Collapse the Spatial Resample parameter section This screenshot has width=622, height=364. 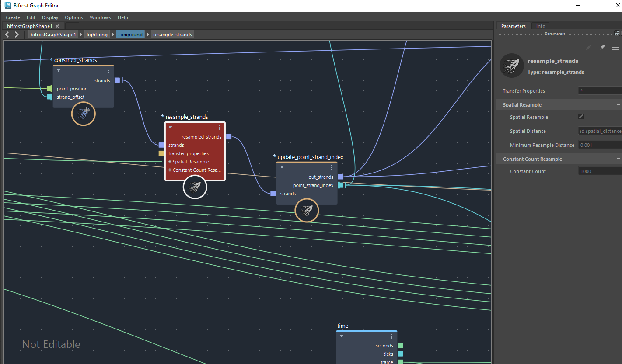click(x=619, y=104)
